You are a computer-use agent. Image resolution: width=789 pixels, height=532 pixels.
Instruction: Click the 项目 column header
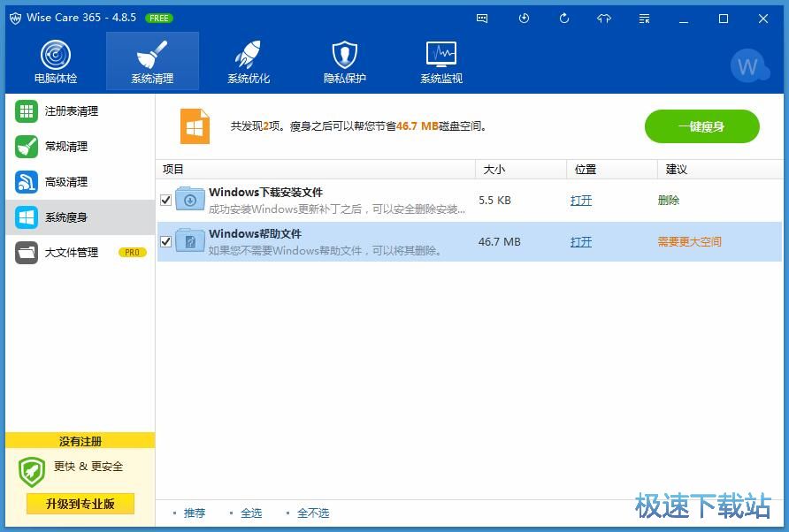point(316,170)
